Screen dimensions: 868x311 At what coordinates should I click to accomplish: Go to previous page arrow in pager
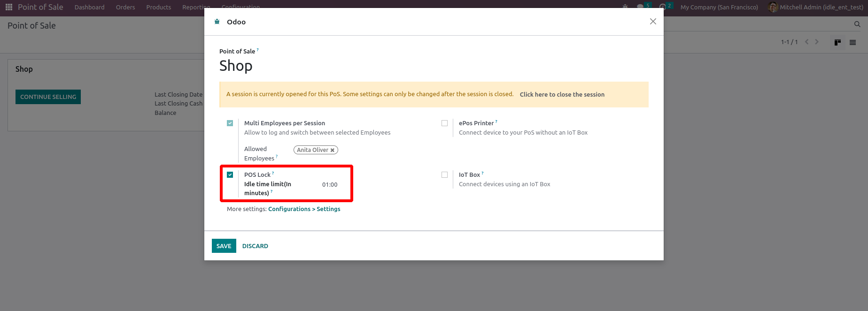(x=807, y=42)
